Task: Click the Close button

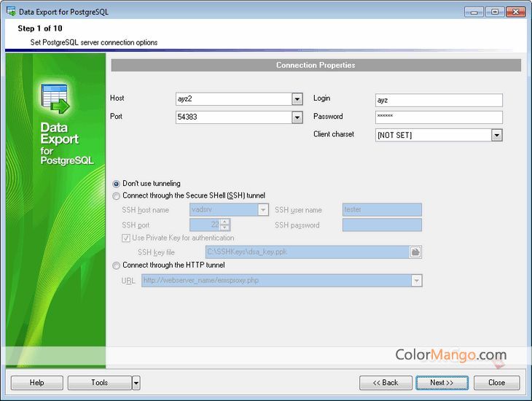Action: pos(497,383)
